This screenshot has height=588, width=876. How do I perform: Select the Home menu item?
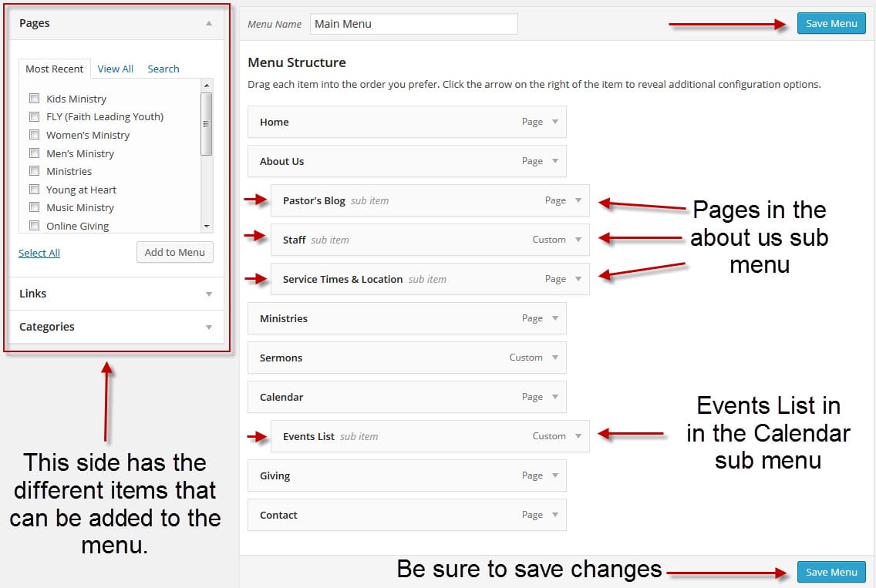406,122
